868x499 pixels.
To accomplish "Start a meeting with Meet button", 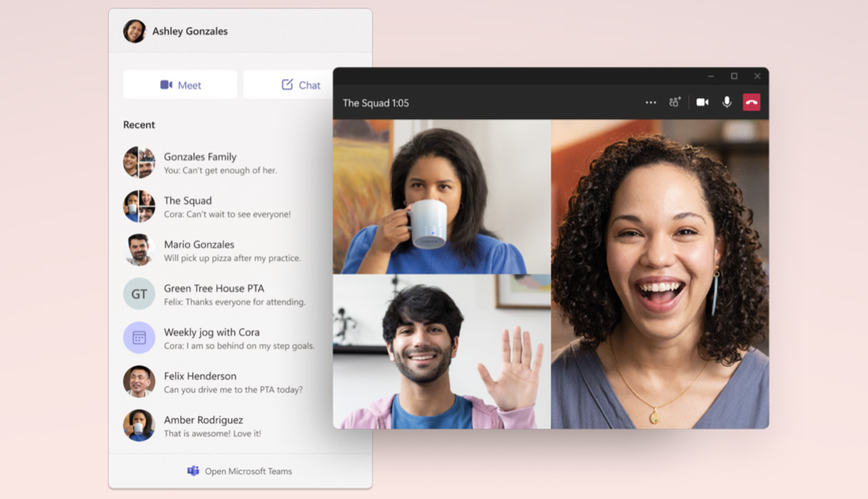I will pos(180,85).
